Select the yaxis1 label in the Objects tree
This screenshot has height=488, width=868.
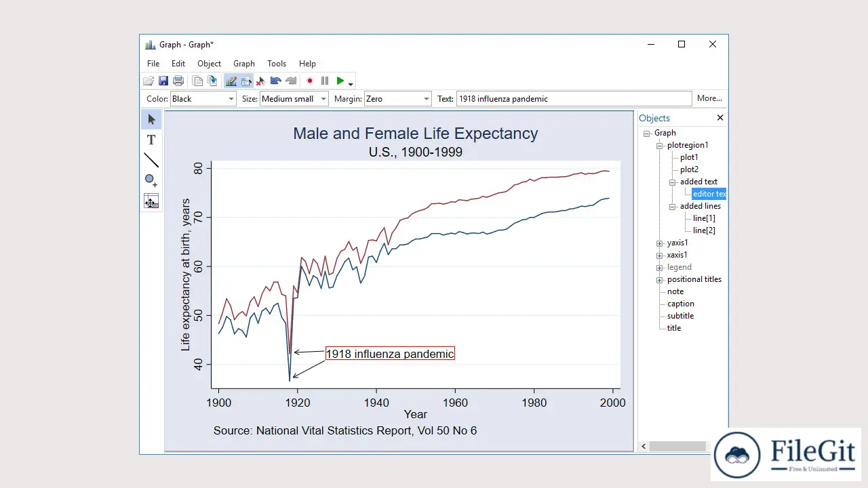click(x=677, y=243)
